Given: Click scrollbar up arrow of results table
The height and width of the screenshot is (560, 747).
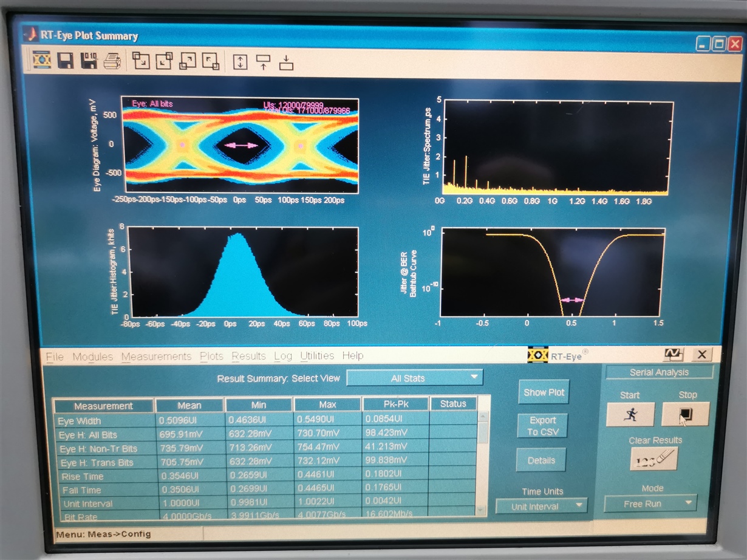Looking at the screenshot, I should (483, 416).
